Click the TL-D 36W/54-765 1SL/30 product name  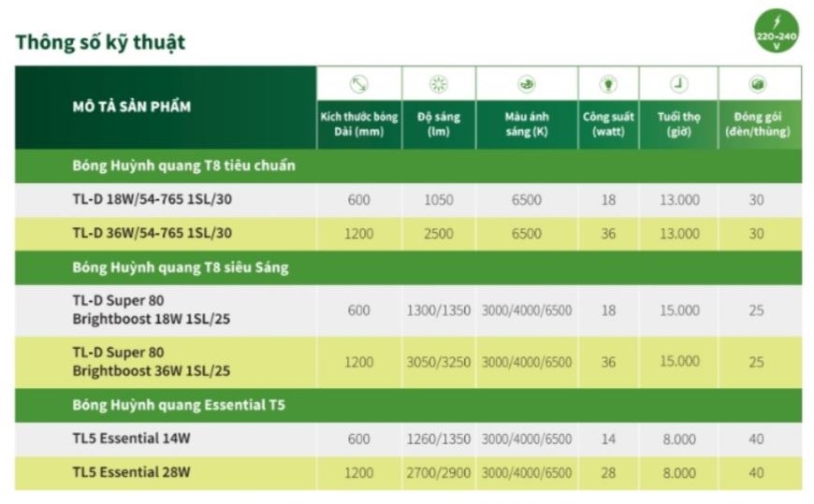(x=152, y=234)
